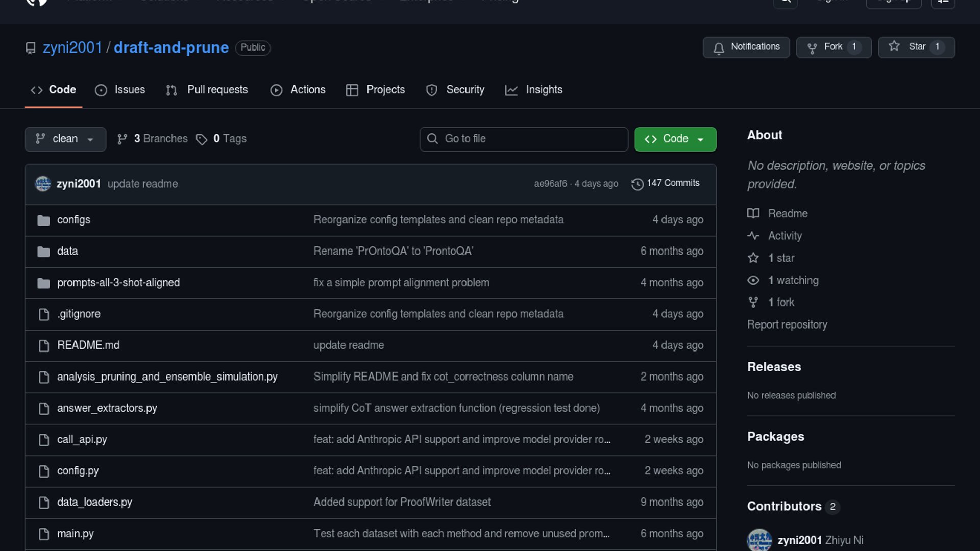Click Report repository link
980x551 pixels.
787,324
